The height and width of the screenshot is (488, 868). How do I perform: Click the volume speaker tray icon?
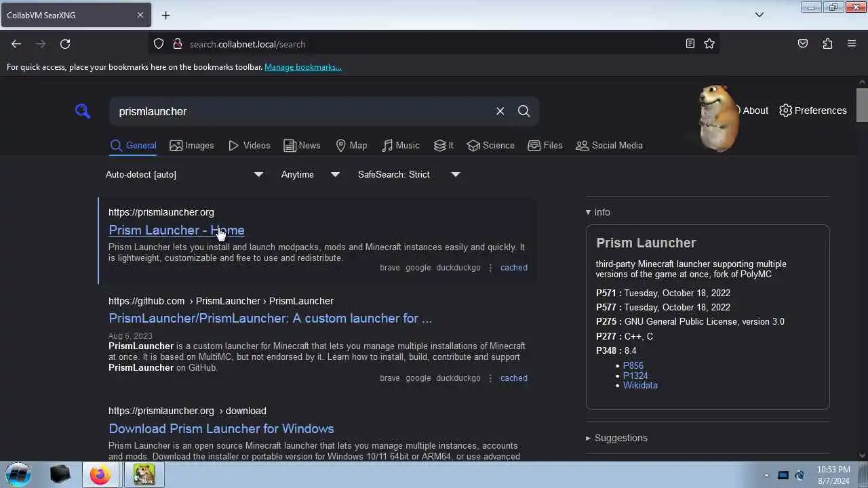800,475
